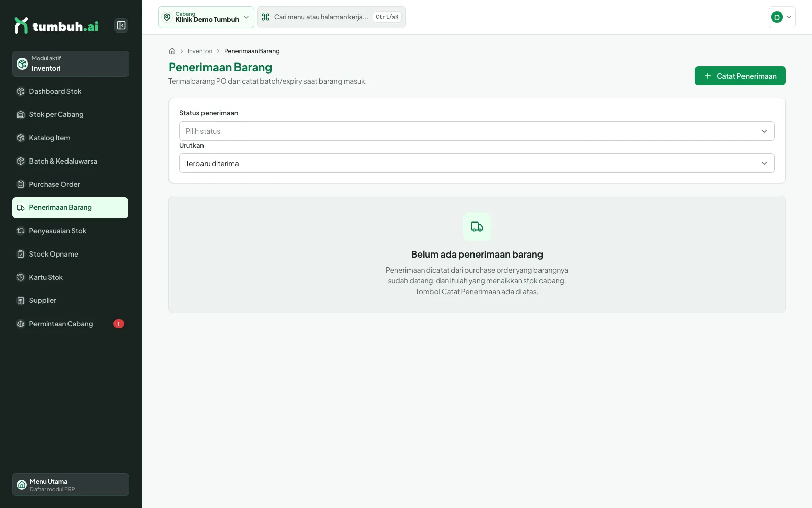Click the Stock Opname clipboard-check icon

pyautogui.click(x=21, y=254)
